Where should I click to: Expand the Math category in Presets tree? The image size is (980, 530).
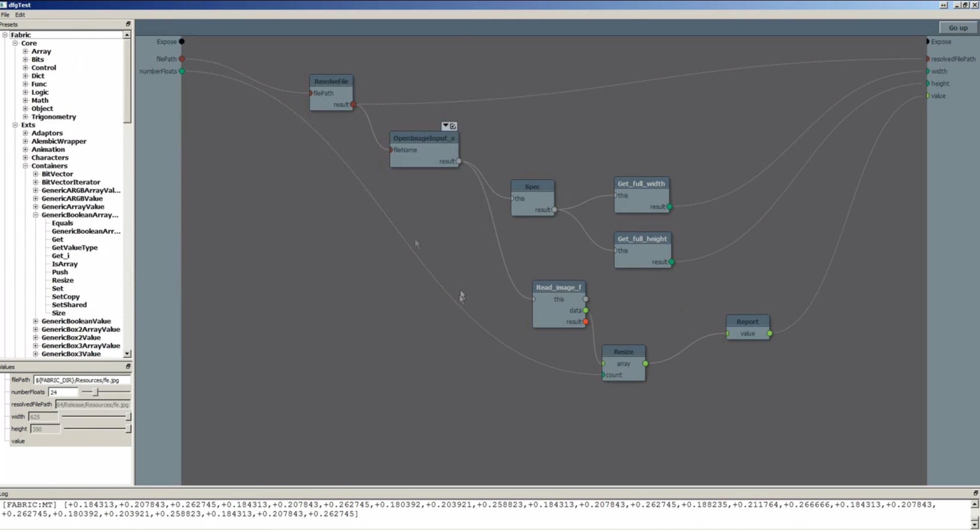click(26, 100)
